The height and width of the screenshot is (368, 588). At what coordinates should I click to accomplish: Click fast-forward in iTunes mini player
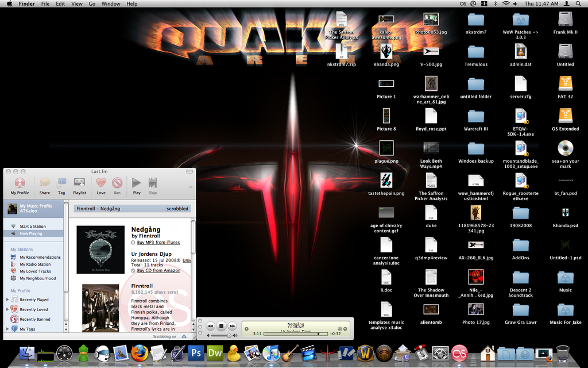232,326
